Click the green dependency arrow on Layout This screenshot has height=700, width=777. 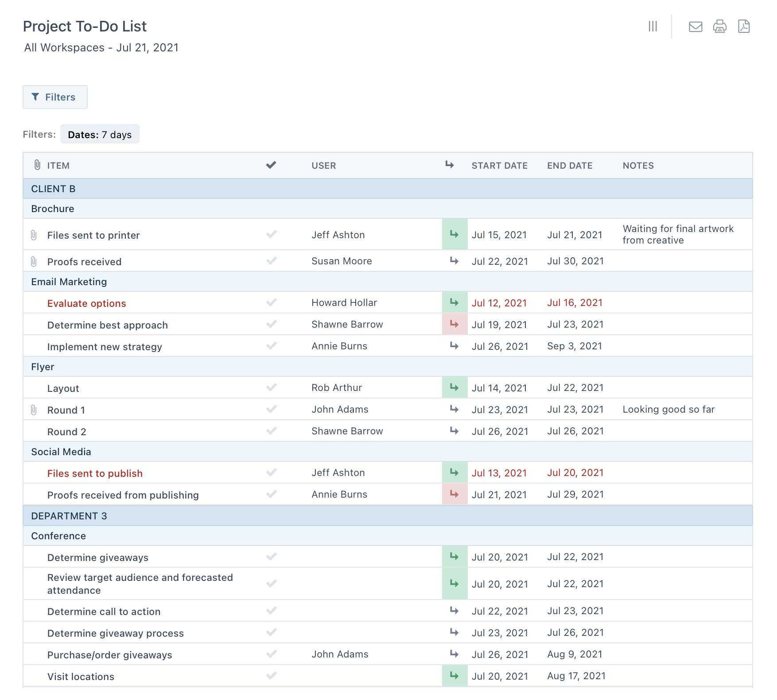(x=455, y=387)
